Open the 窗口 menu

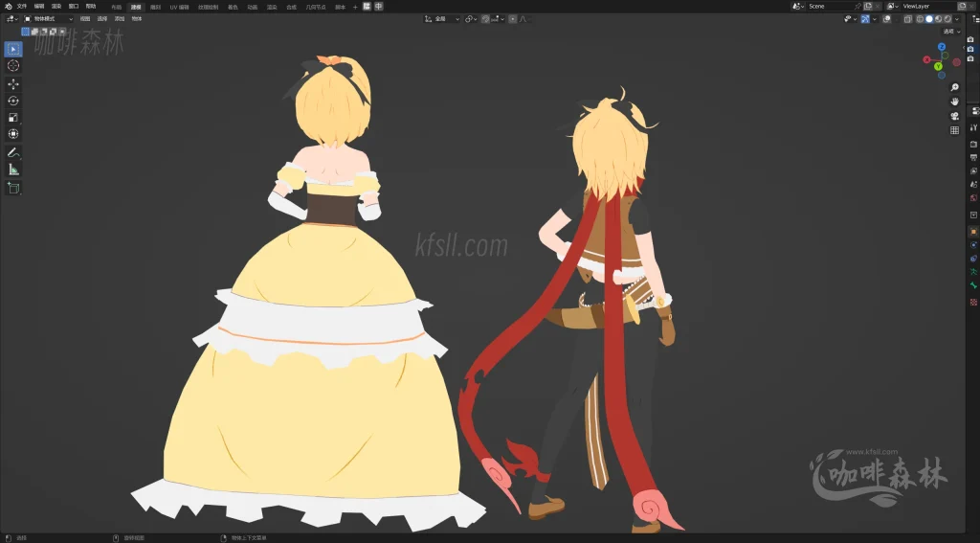74,7
